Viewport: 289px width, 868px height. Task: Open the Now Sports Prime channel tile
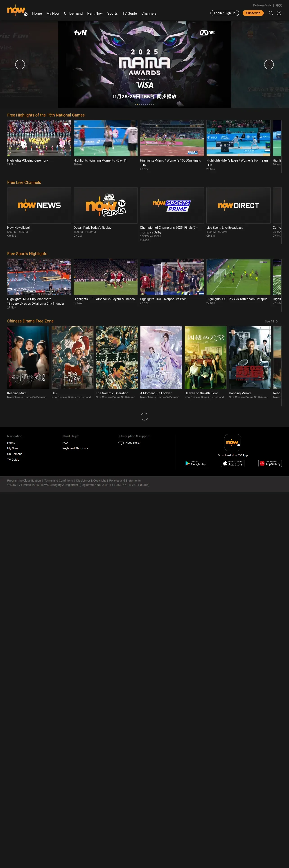[172, 205]
